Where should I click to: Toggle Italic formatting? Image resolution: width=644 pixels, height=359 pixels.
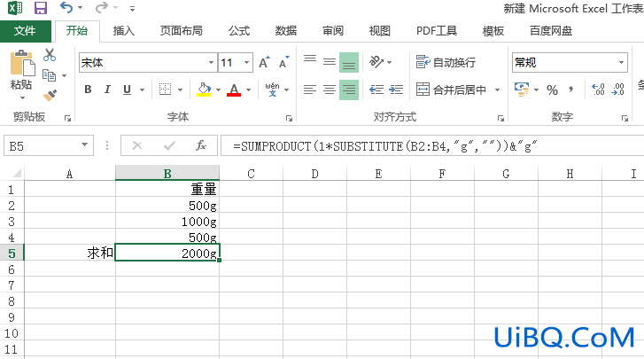(107, 90)
